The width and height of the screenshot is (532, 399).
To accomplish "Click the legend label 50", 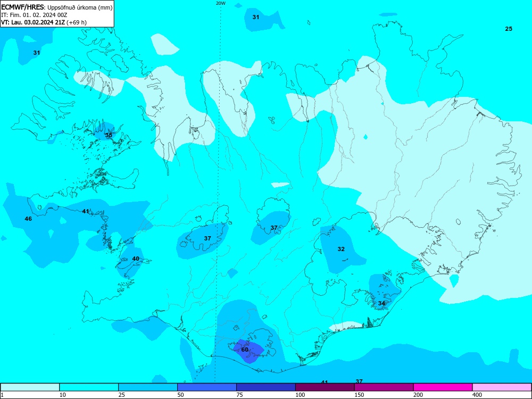I will click(180, 395).
